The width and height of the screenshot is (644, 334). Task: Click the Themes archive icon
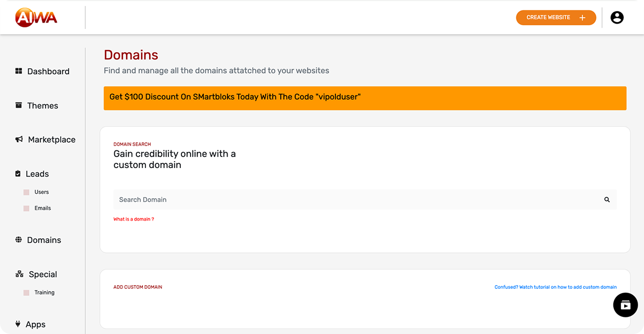tap(19, 105)
